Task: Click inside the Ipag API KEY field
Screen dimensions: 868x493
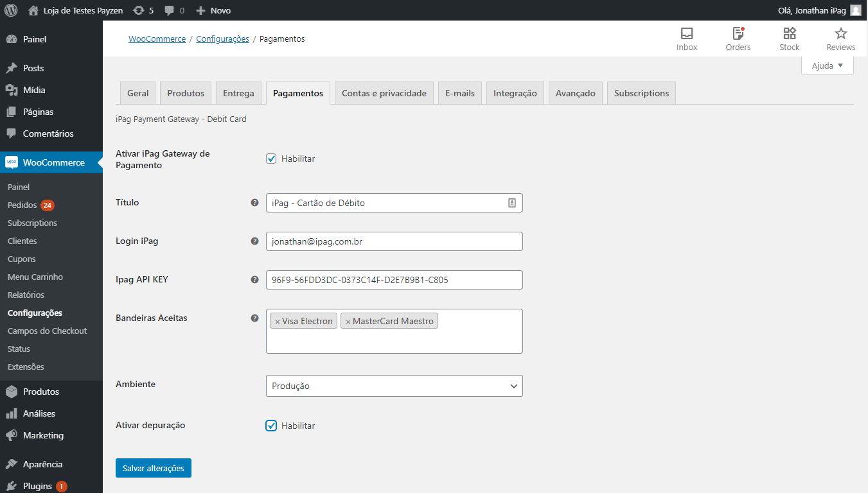Action: [x=394, y=280]
